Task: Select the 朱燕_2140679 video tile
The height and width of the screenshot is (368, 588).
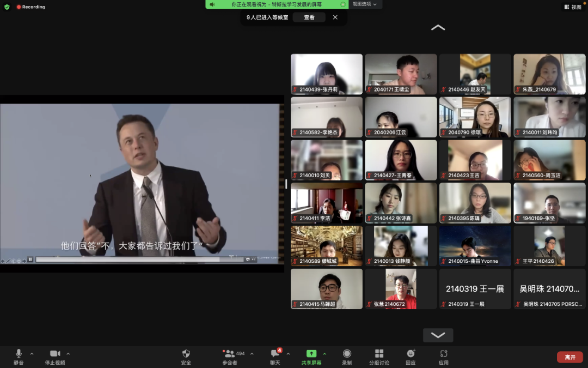Action: tap(549, 74)
